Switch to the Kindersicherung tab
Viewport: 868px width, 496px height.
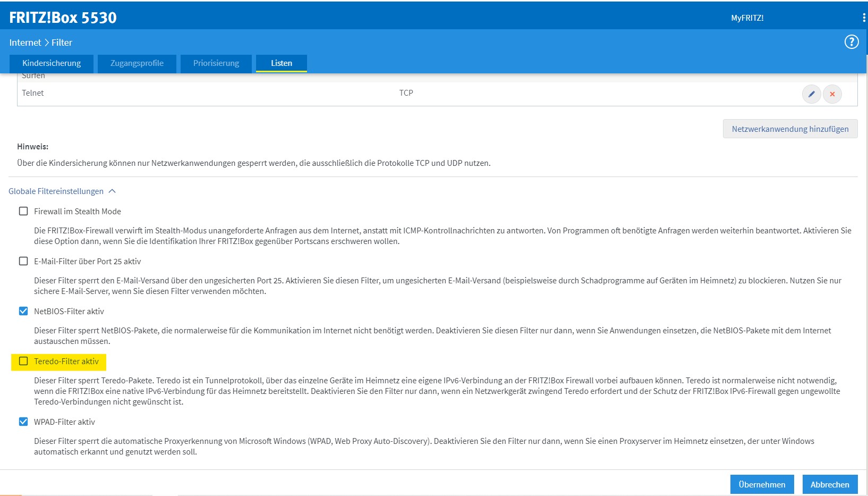(x=52, y=63)
